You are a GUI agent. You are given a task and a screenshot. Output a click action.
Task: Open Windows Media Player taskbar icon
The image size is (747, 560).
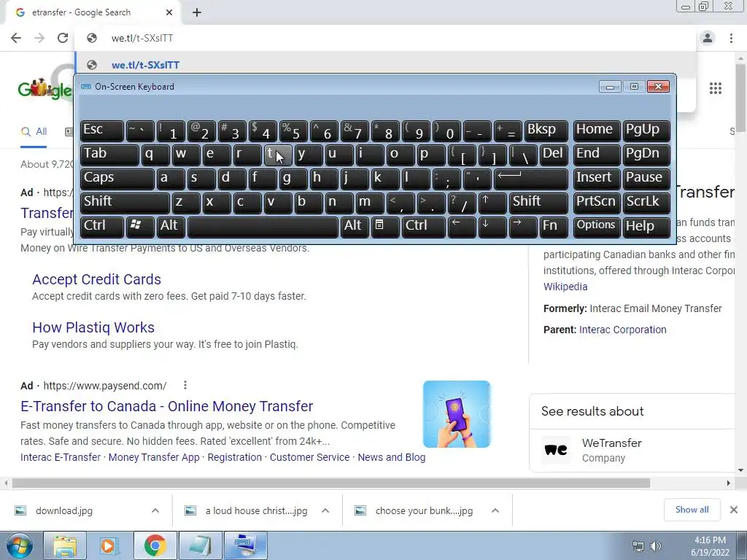coord(108,545)
